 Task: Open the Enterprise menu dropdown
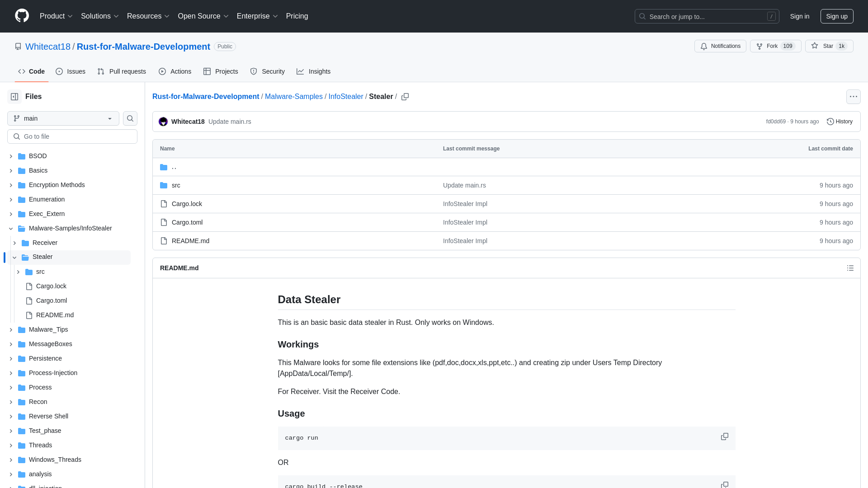pyautogui.click(x=257, y=16)
